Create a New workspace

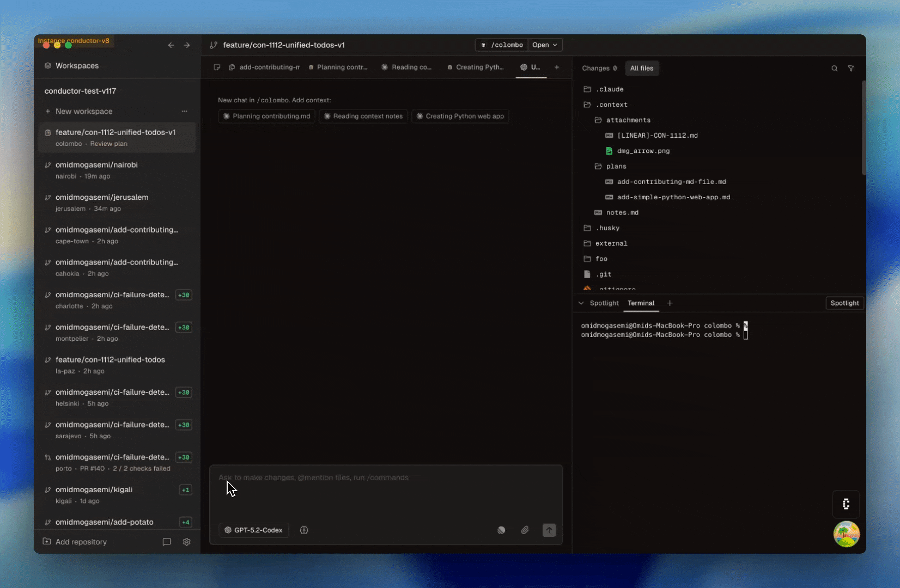click(x=83, y=111)
